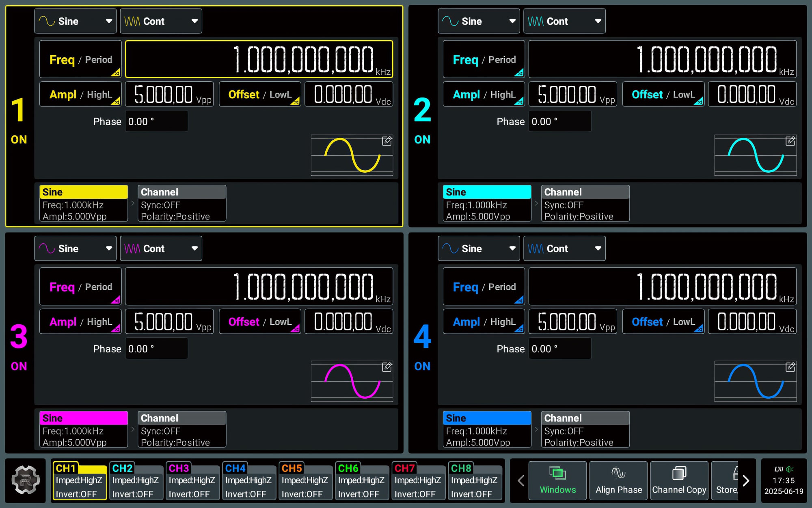Viewport: 812px width, 508px height.
Task: Open channel 3 Cont mode dropdown
Action: (x=161, y=248)
